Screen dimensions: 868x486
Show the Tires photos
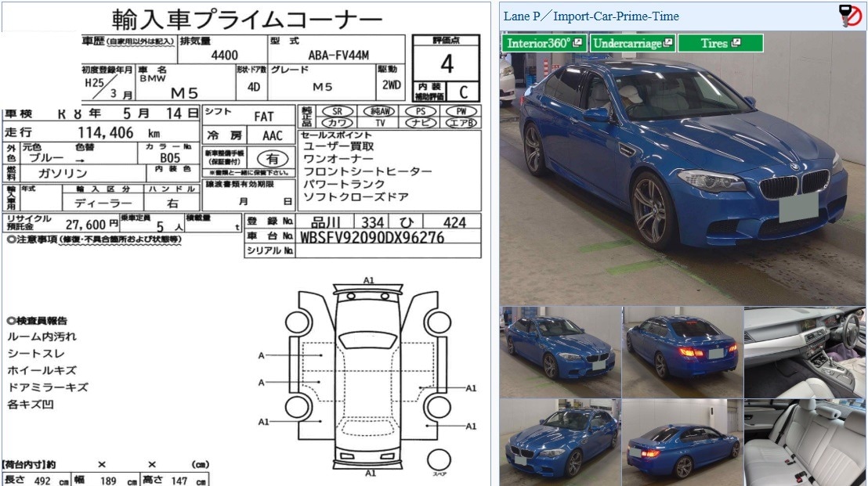click(714, 43)
